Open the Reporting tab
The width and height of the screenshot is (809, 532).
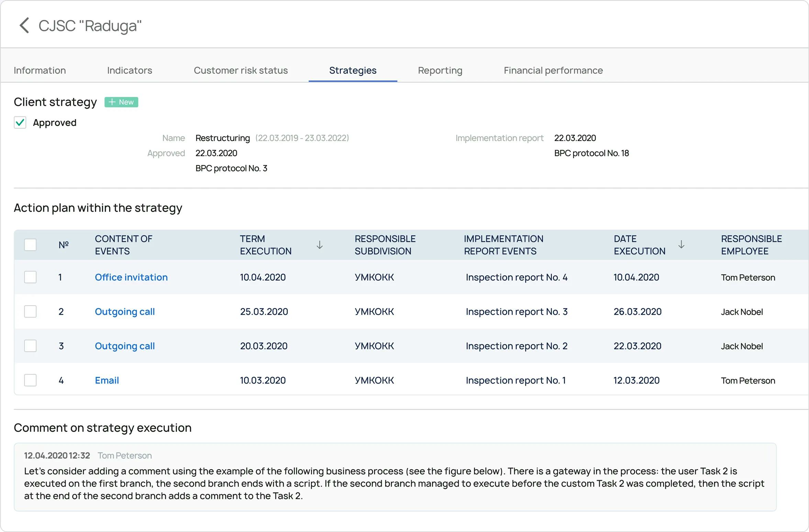[x=440, y=70]
